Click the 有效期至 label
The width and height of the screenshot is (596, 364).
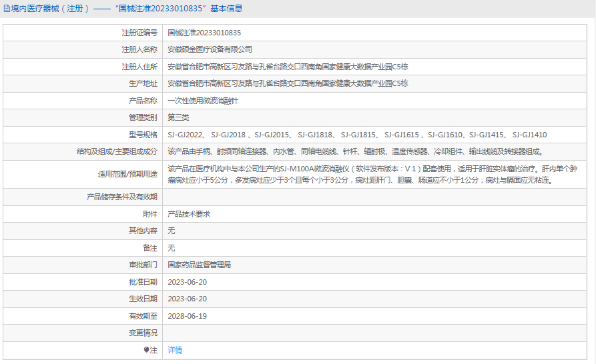tap(143, 316)
